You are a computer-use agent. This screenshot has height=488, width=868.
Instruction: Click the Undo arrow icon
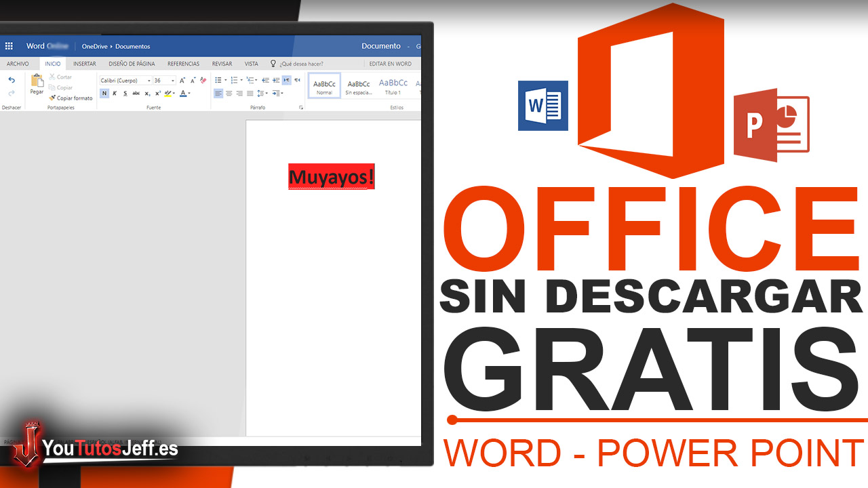12,80
